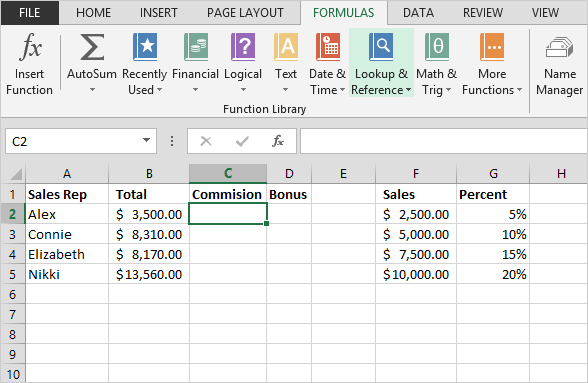Switch to the PAGE LAYOUT tab
588x383 pixels.
click(x=245, y=13)
